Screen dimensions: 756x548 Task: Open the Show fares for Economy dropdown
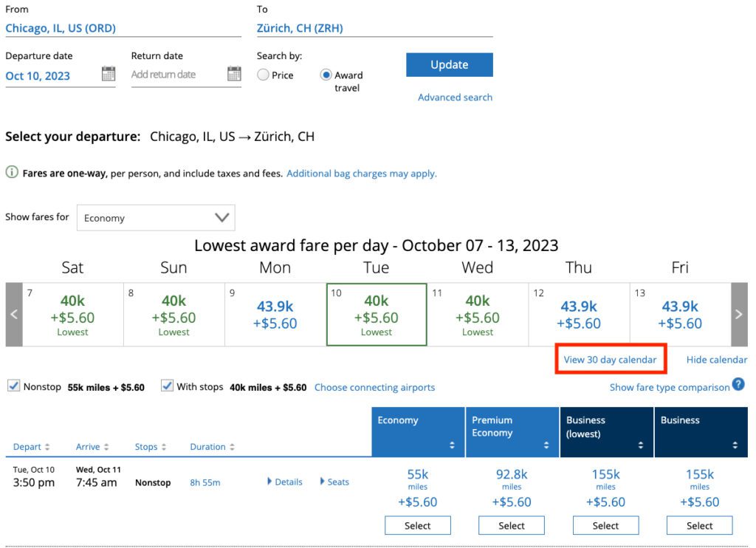point(156,218)
